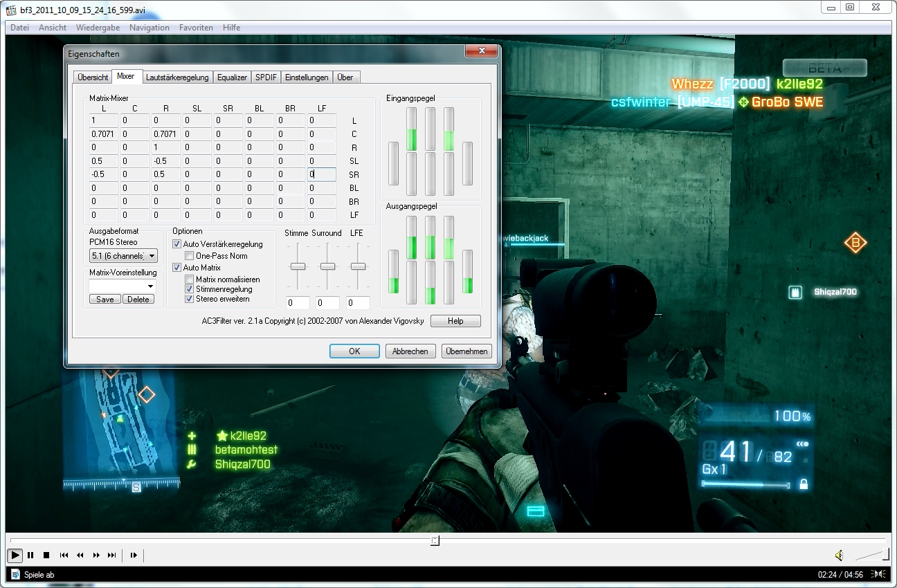Delete the matrix preset
The image size is (897, 588).
click(138, 299)
